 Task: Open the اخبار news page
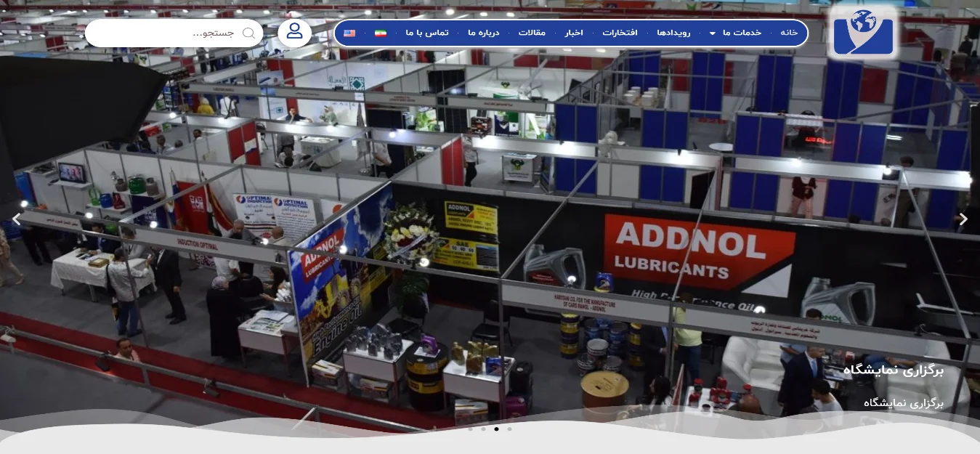[574, 33]
